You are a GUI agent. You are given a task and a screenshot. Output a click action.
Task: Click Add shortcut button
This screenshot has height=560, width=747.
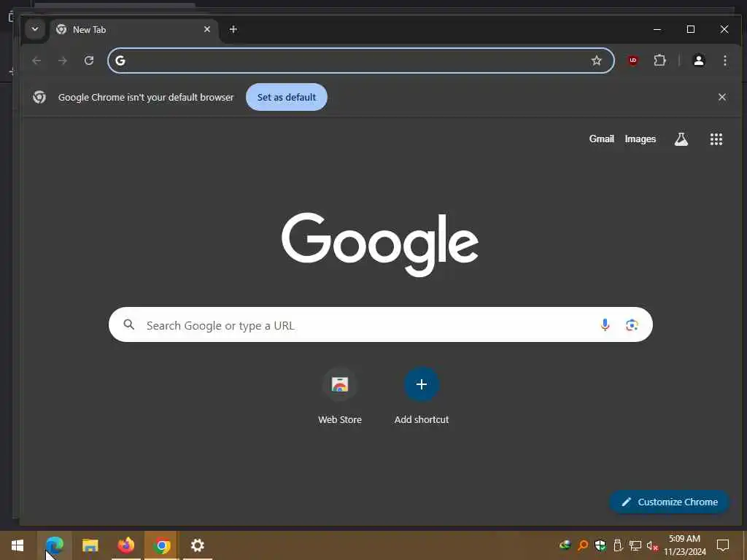pos(421,396)
